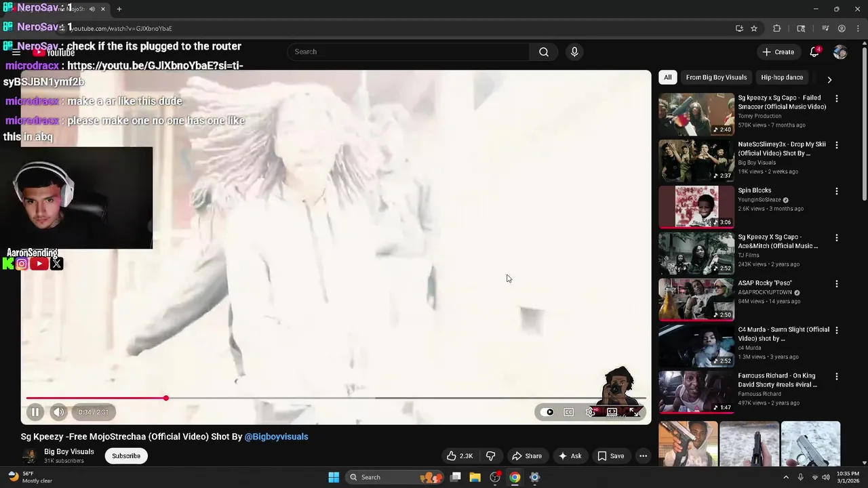Open Big Boy Visuals channel name
The width and height of the screenshot is (868, 488).
point(69,452)
